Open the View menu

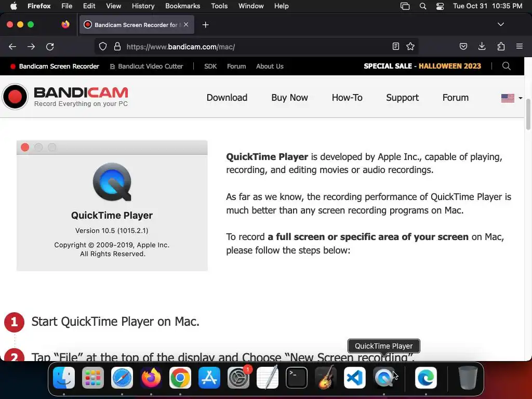113,6
